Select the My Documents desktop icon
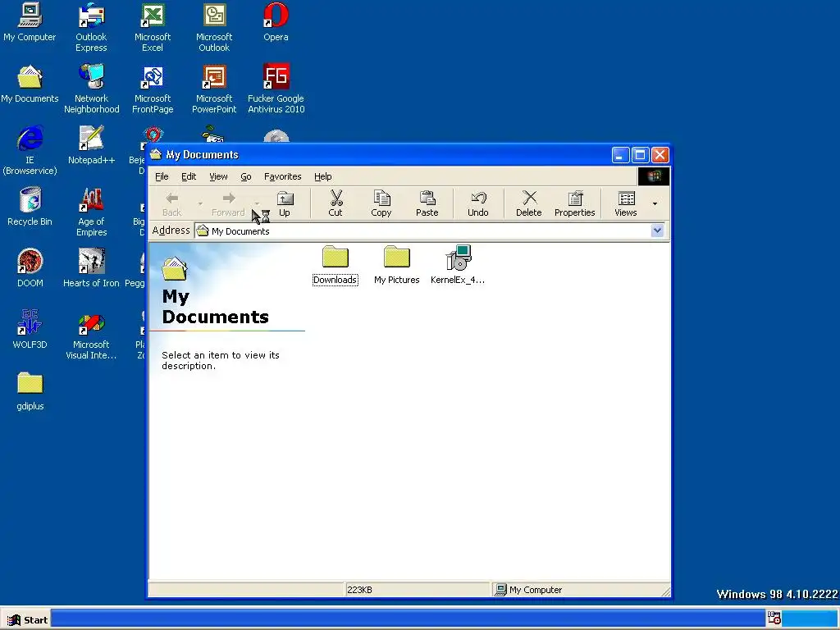The height and width of the screenshot is (630, 840). click(x=30, y=84)
